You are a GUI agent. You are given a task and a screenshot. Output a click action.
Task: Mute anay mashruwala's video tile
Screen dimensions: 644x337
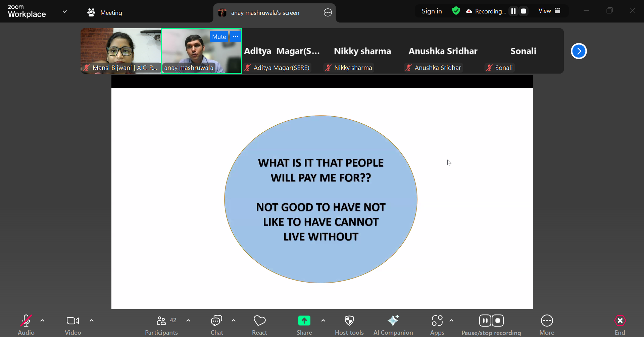(219, 37)
